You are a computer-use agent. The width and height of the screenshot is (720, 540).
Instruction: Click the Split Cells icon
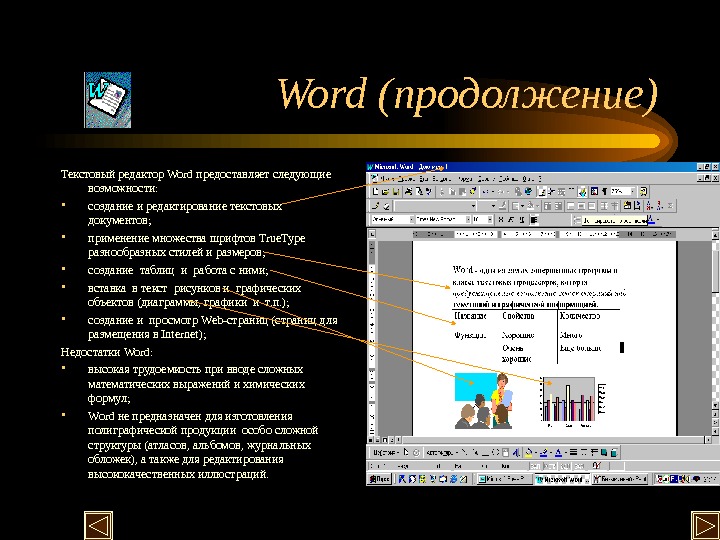[x=559, y=206]
